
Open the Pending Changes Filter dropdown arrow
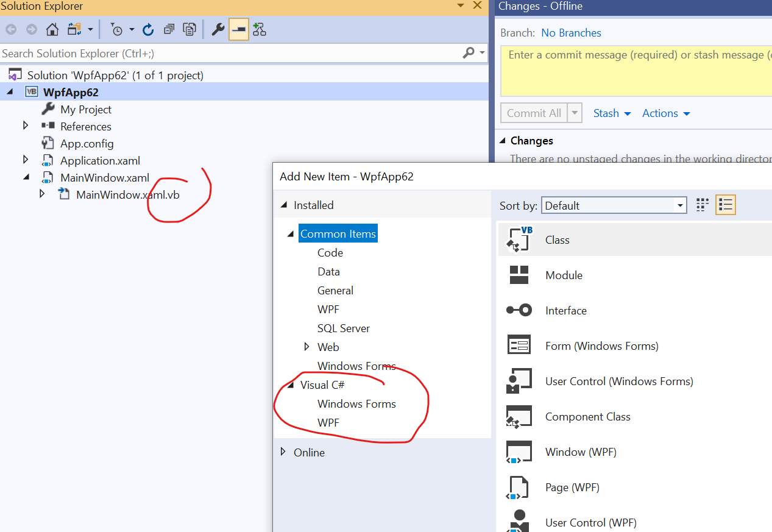click(x=132, y=29)
